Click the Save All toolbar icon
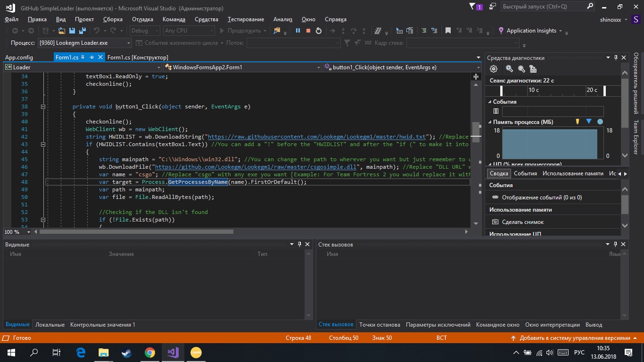Viewport: 644px width, 362px height. click(x=82, y=31)
